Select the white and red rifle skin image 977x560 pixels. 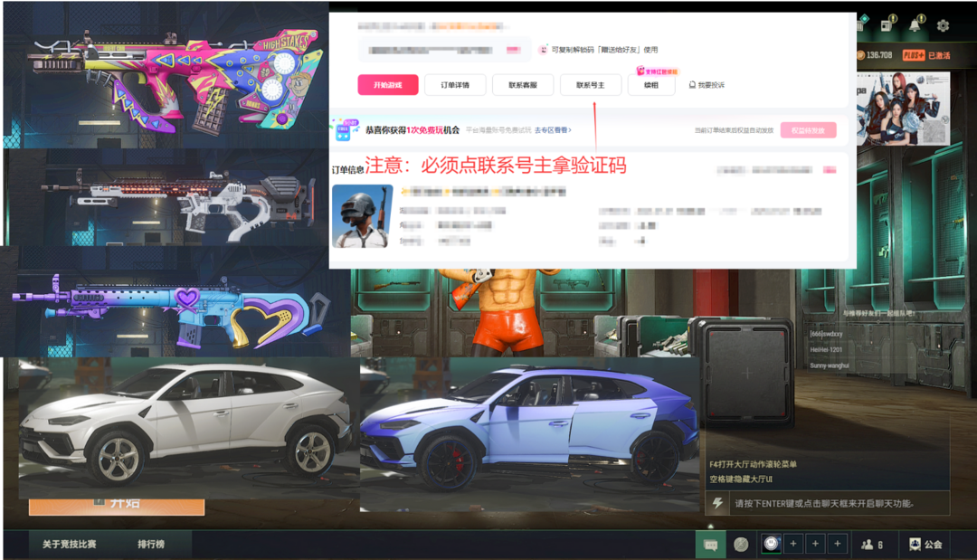click(x=166, y=197)
